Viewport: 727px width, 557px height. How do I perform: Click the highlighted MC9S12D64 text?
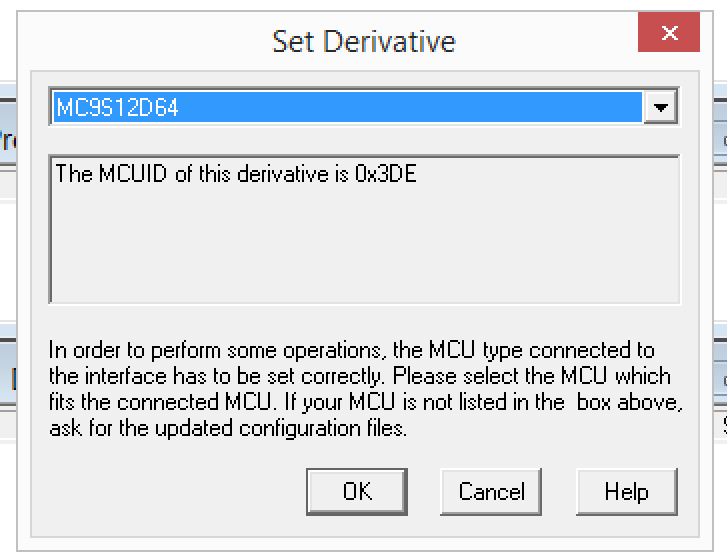point(117,108)
